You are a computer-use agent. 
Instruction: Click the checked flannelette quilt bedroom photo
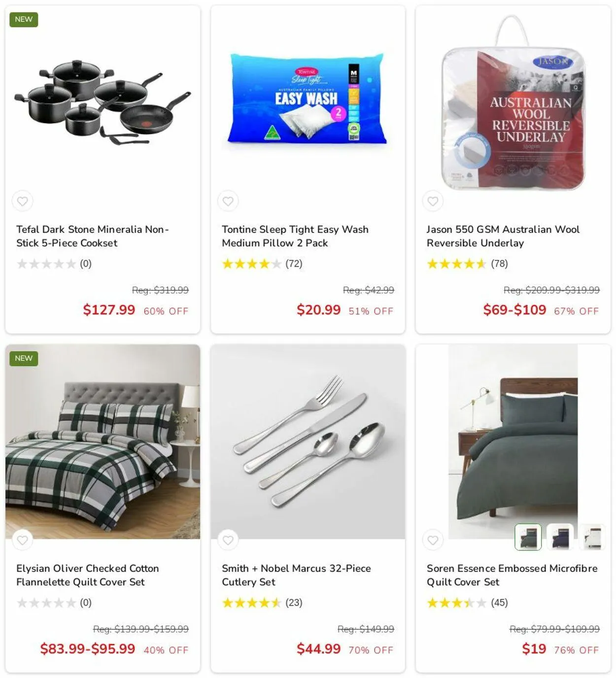point(103,441)
